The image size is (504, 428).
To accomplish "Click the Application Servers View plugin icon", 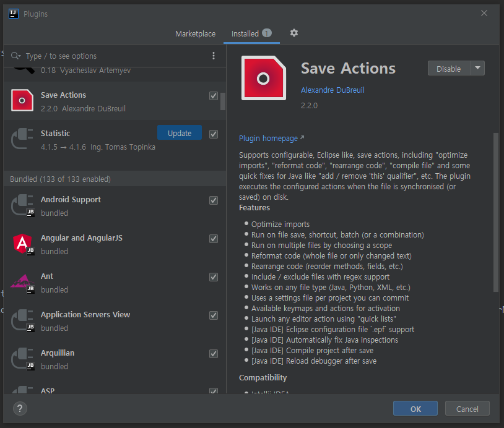I will [x=22, y=320].
